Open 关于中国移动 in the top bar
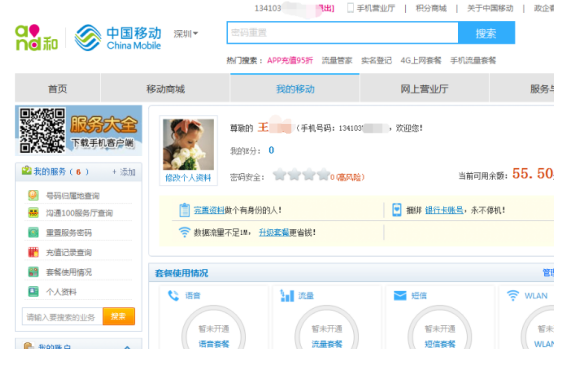Screen dimensions: 570x381 pyautogui.click(x=490, y=8)
